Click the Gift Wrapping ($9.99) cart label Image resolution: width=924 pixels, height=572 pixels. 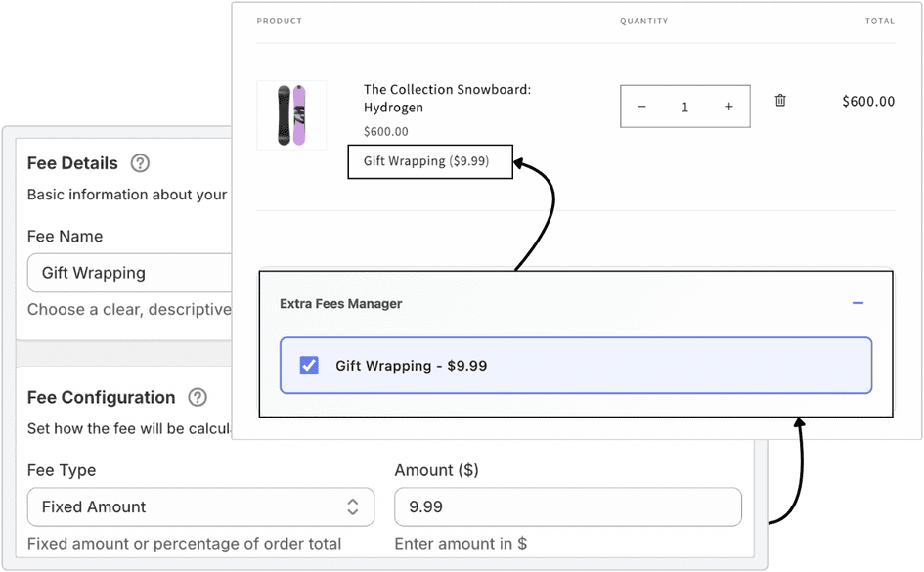pyautogui.click(x=430, y=161)
